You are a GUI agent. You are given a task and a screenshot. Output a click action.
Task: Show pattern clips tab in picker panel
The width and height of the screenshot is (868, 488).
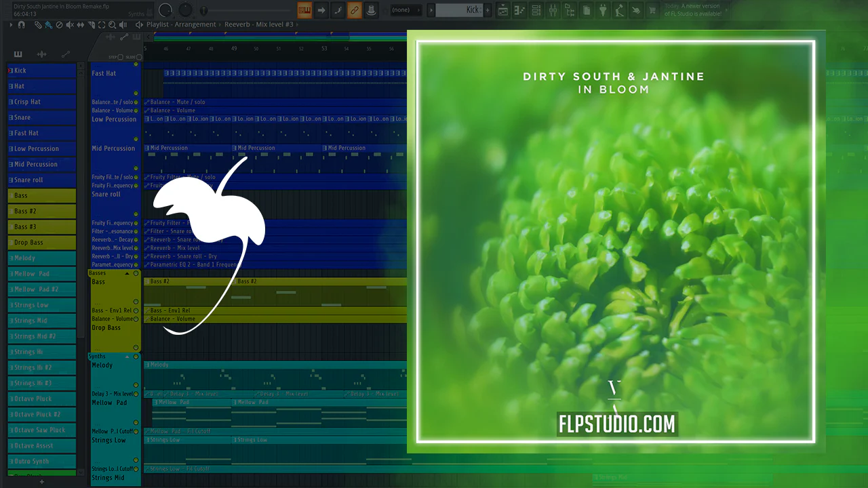(x=18, y=54)
